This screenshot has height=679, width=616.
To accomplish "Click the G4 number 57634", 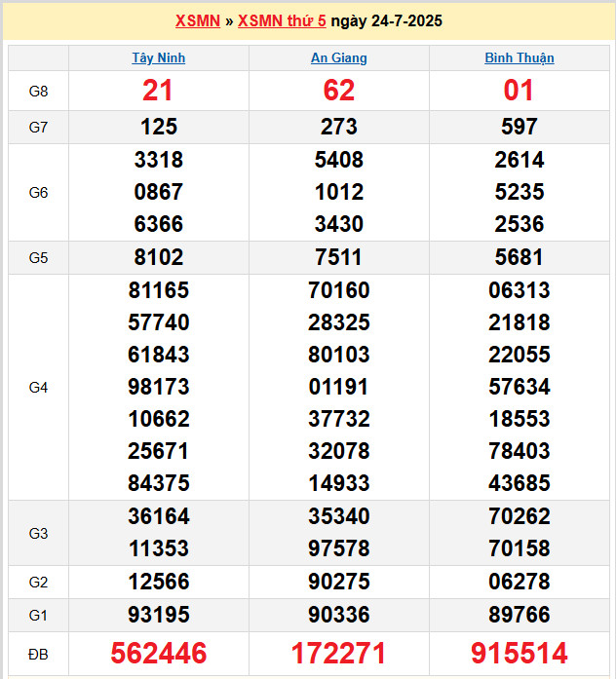I will 520,387.
